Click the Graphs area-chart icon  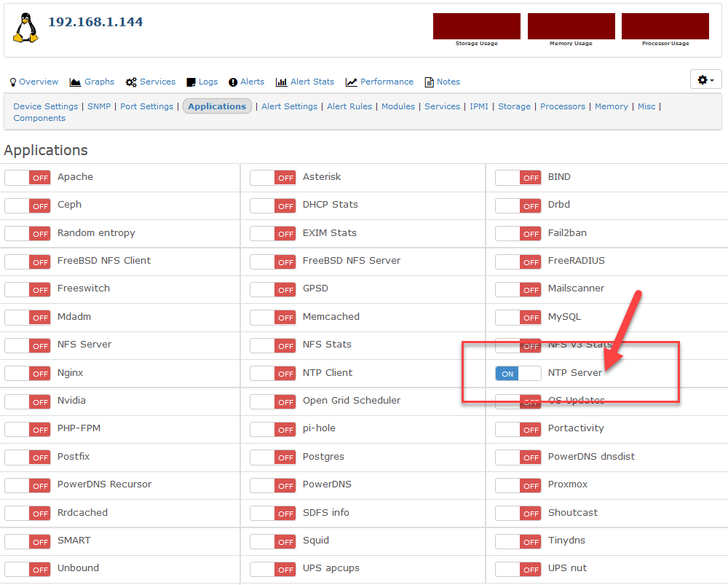click(75, 82)
